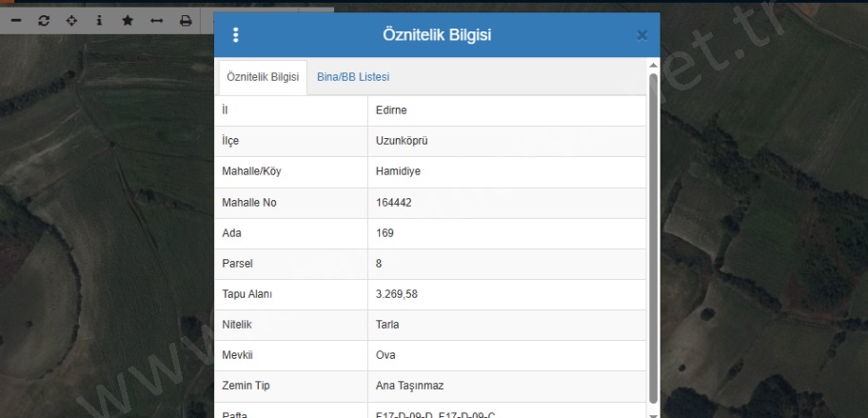
Task: Activate the info query tool
Action: 99,20
